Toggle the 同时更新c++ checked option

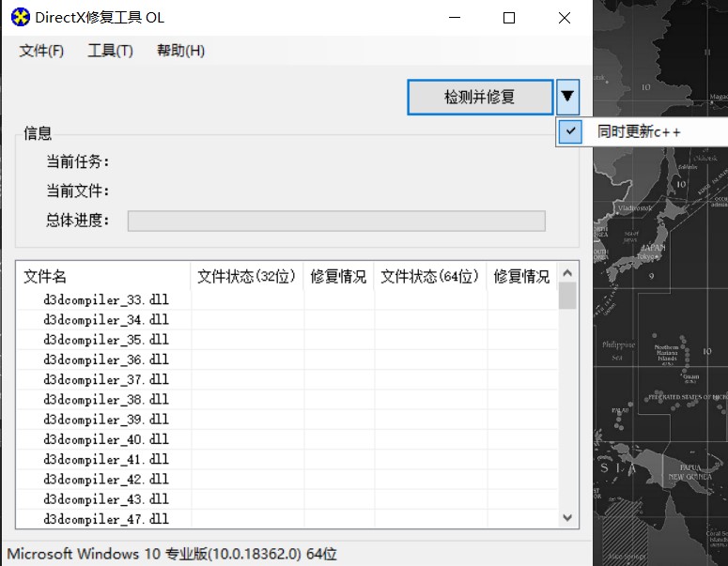(x=641, y=132)
